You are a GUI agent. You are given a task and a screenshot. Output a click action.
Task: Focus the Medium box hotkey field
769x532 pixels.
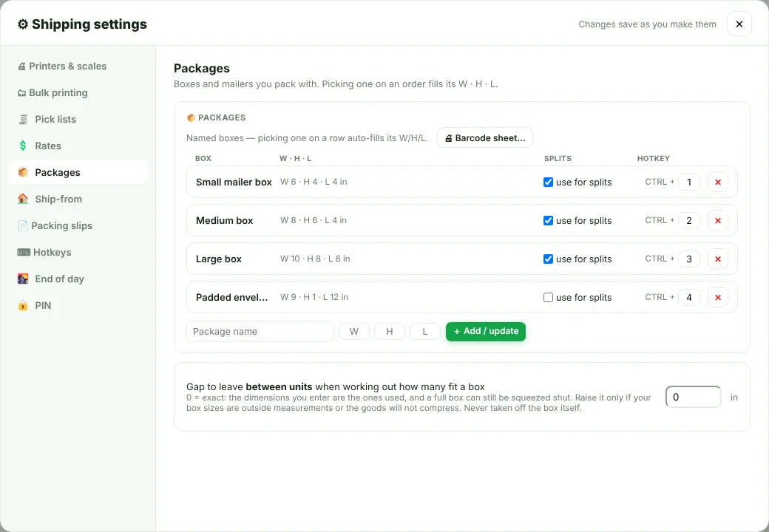coord(689,220)
